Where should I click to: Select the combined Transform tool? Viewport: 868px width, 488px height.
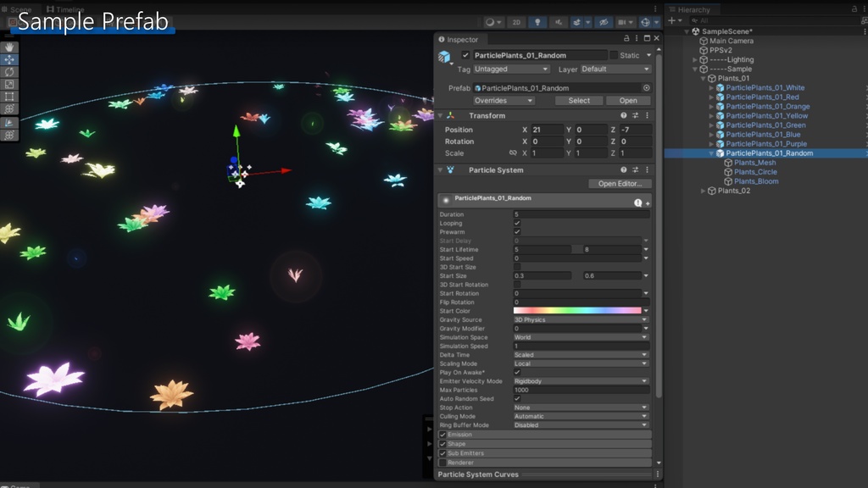tap(9, 108)
